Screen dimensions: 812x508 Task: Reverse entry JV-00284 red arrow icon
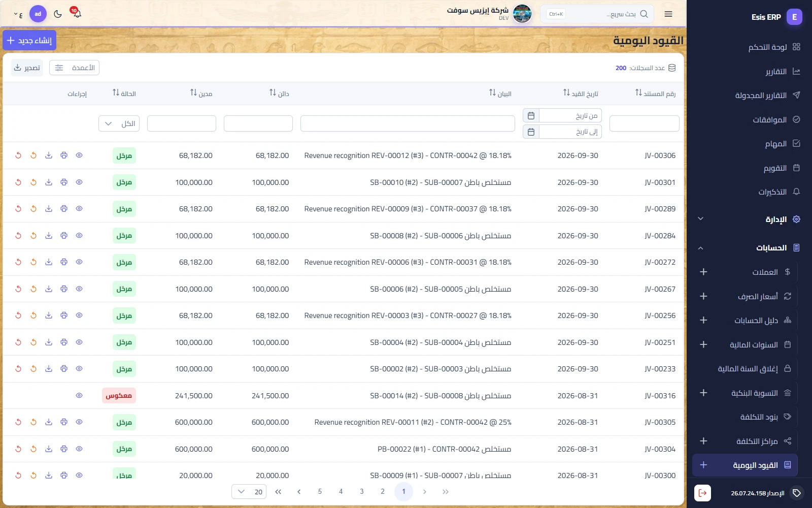(x=18, y=236)
